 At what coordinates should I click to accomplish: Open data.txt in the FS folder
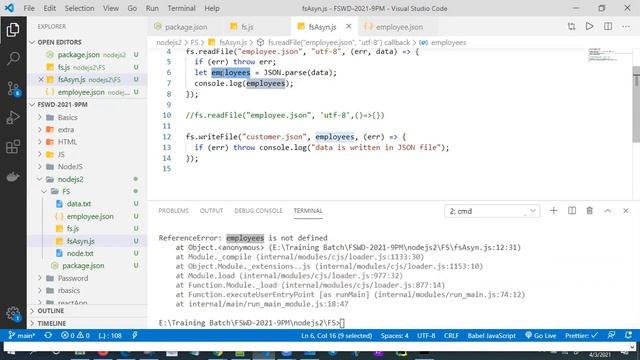click(79, 204)
